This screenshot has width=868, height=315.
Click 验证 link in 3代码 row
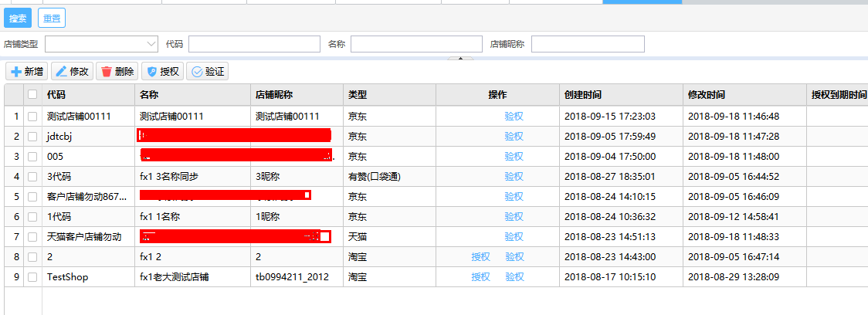(x=514, y=177)
